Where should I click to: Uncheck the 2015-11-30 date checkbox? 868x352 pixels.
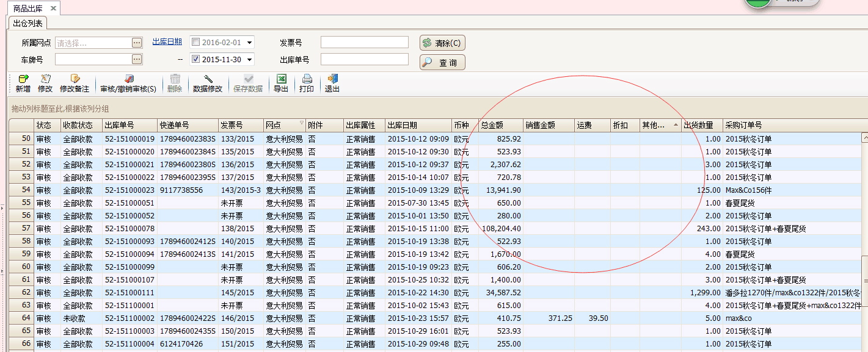(x=195, y=59)
